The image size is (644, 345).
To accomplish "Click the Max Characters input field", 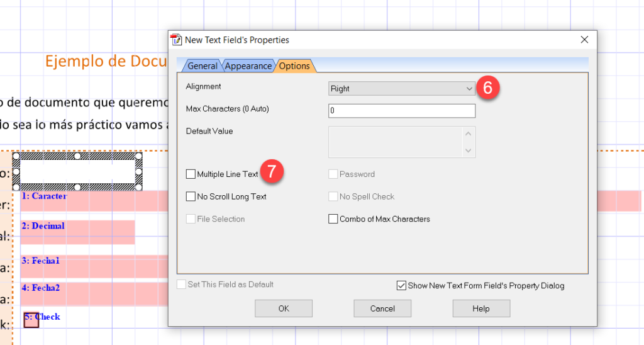I will [401, 111].
